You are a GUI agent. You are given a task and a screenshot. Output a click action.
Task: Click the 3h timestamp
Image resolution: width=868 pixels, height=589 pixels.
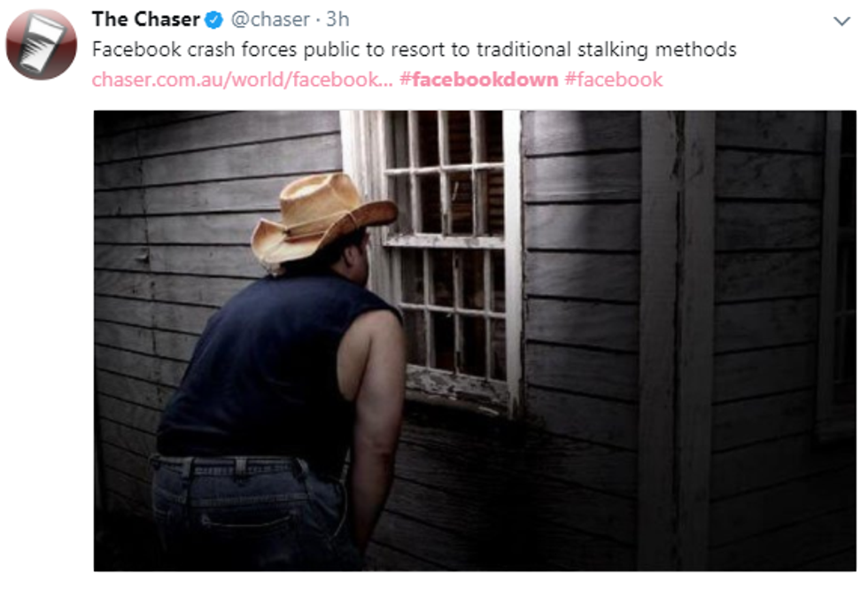click(x=337, y=19)
